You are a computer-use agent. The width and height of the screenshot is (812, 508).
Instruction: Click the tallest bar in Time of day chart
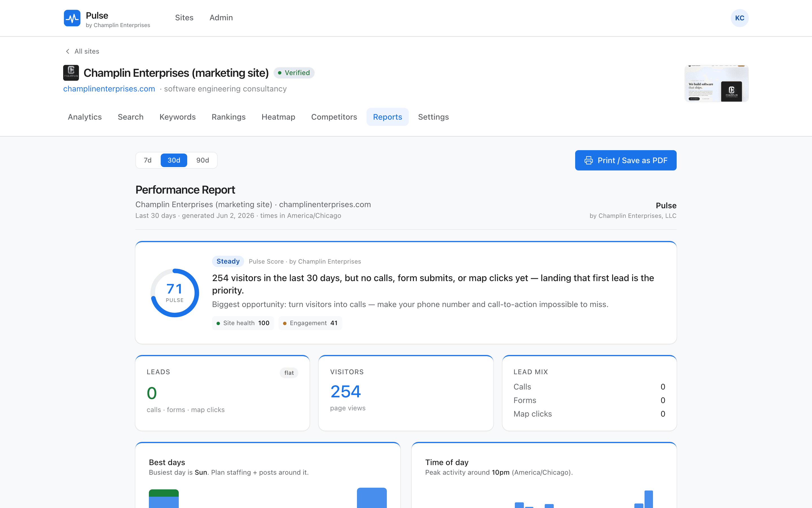648,499
